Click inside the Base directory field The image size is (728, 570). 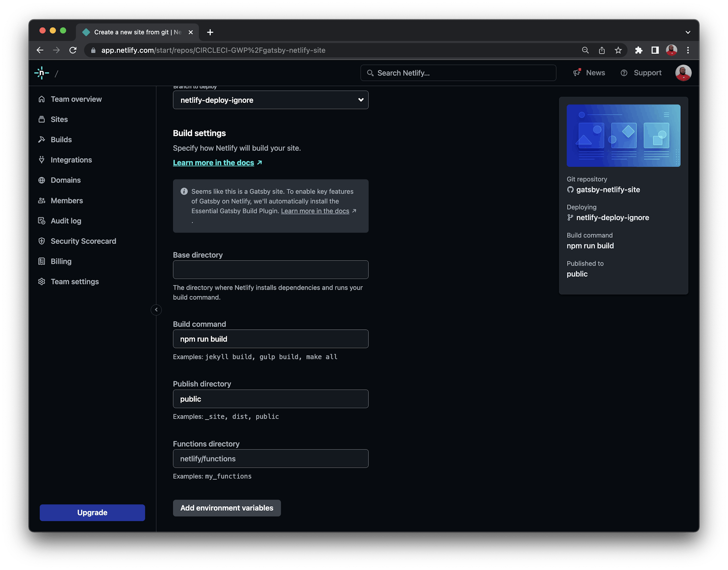click(x=270, y=269)
